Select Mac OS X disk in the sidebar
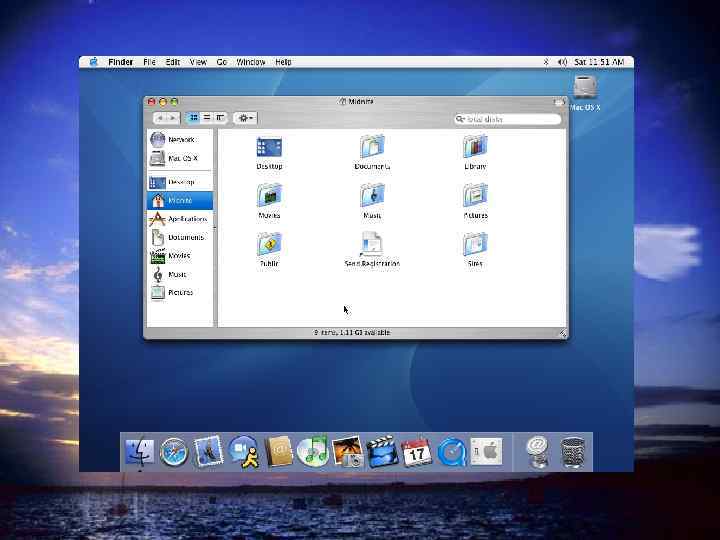 point(180,158)
